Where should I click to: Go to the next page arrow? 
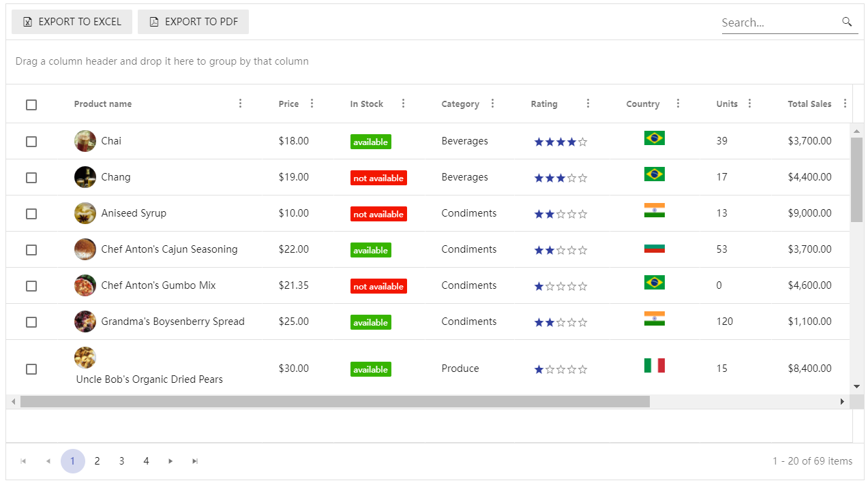click(170, 461)
